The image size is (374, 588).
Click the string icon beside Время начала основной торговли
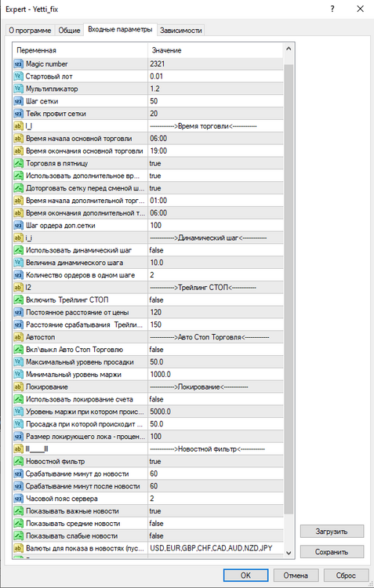(x=18, y=139)
